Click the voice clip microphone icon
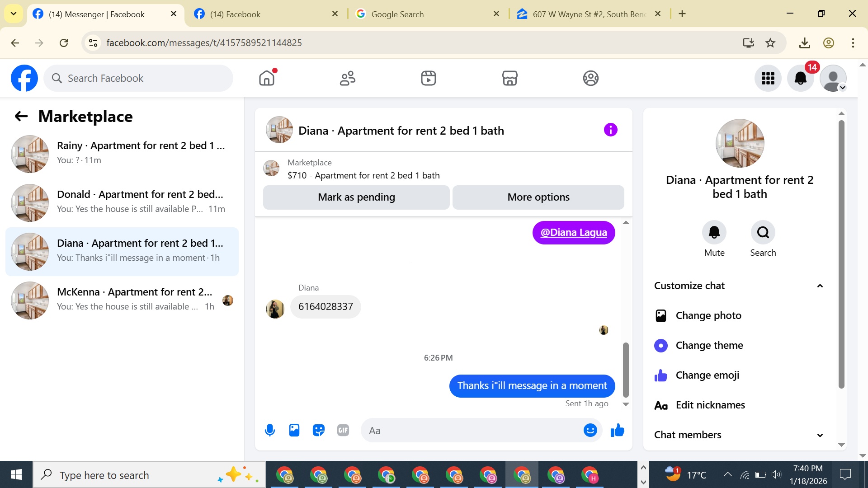868x488 pixels. pyautogui.click(x=270, y=430)
